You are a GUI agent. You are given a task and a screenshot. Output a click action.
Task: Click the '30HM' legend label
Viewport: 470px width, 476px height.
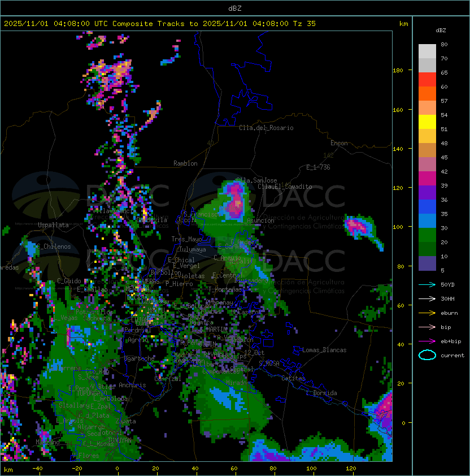tap(447, 299)
